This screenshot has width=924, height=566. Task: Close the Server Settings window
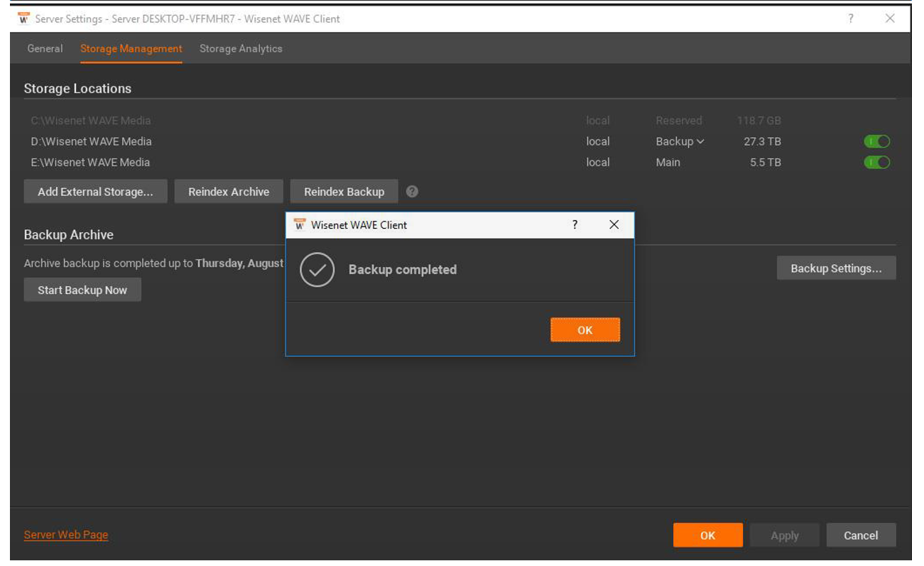(x=890, y=18)
